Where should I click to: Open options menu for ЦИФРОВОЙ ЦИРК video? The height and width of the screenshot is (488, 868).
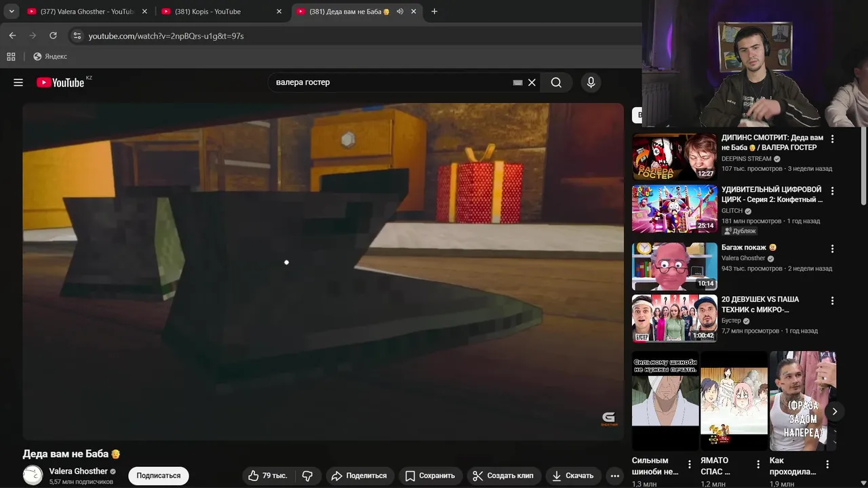[x=832, y=191]
